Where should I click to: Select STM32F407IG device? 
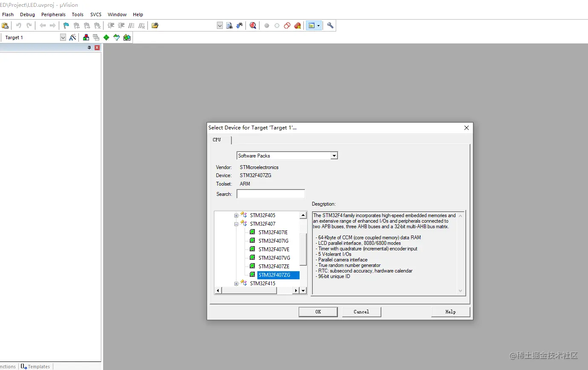coord(274,241)
